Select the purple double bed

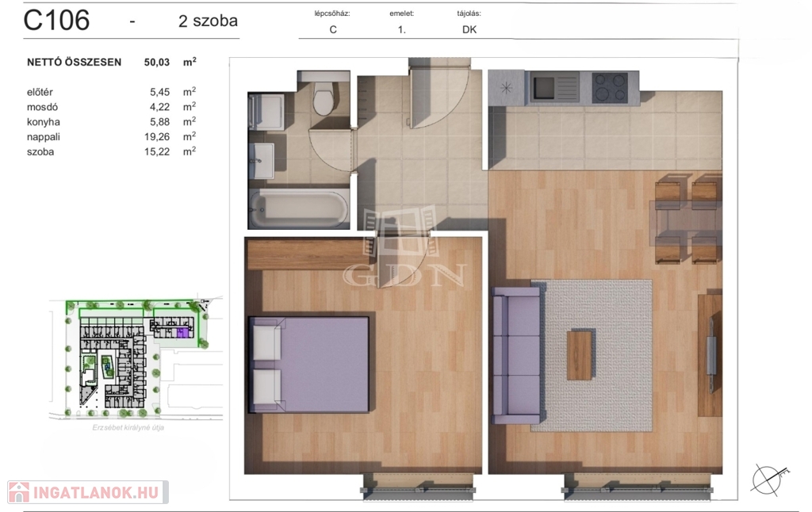pyautogui.click(x=311, y=365)
